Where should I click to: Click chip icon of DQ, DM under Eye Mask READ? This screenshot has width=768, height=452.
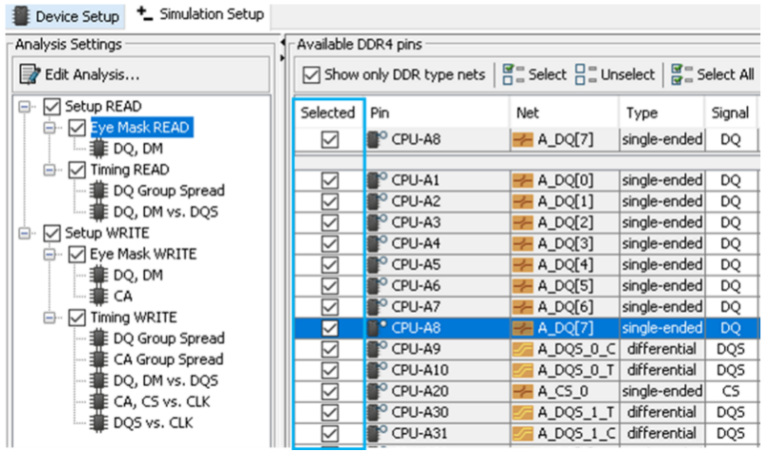click(98, 148)
